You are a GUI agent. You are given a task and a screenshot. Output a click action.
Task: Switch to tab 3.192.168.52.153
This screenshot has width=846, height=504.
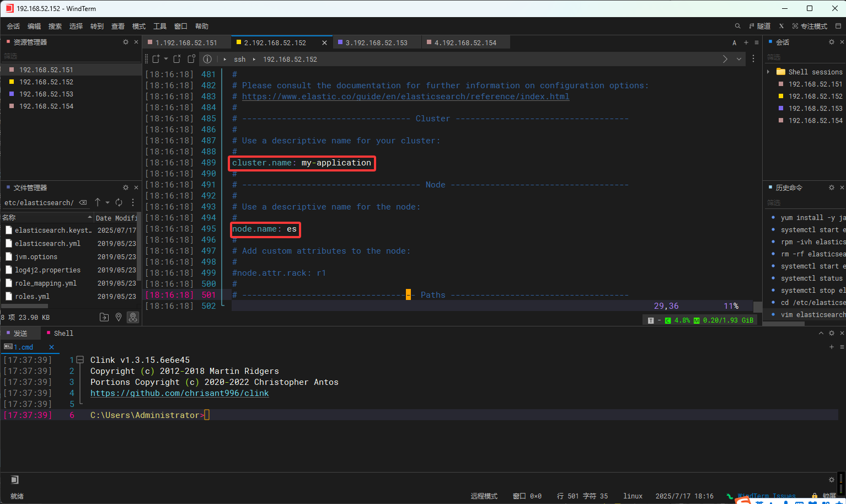click(377, 42)
